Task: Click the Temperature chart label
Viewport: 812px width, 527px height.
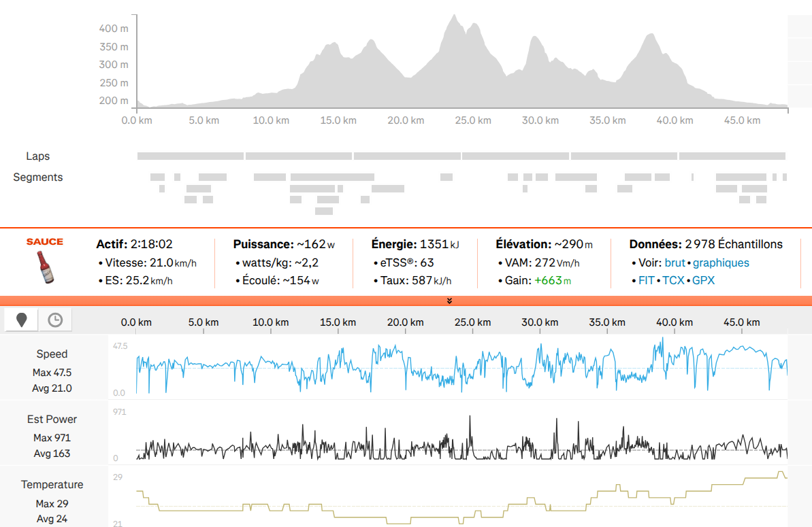Action: [52, 485]
